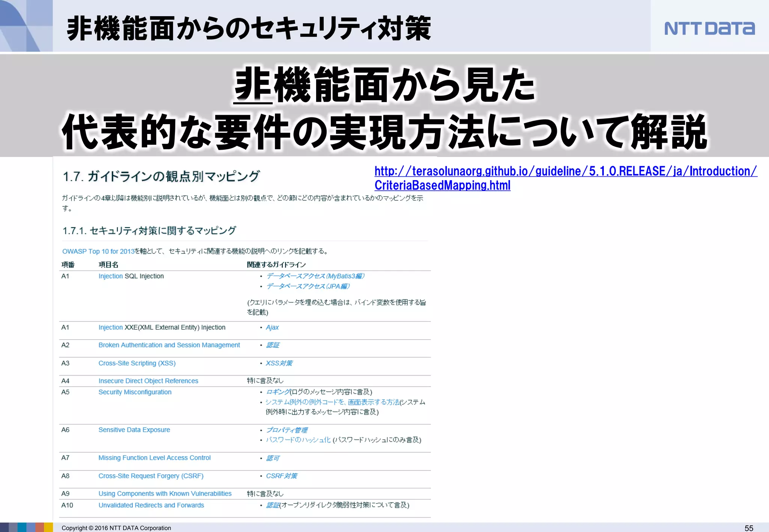
Task: Open Missing Function Level Access Control link
Action: click(154, 458)
